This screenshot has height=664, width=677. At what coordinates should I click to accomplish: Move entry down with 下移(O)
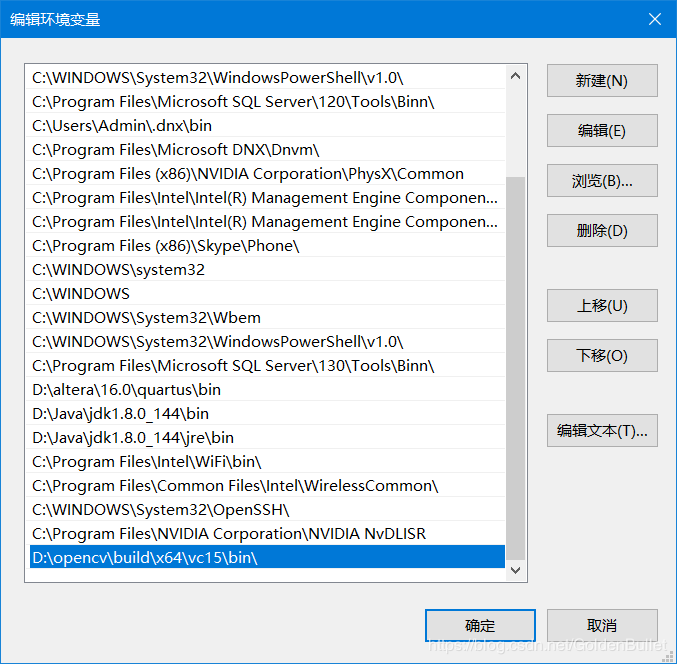(x=602, y=355)
